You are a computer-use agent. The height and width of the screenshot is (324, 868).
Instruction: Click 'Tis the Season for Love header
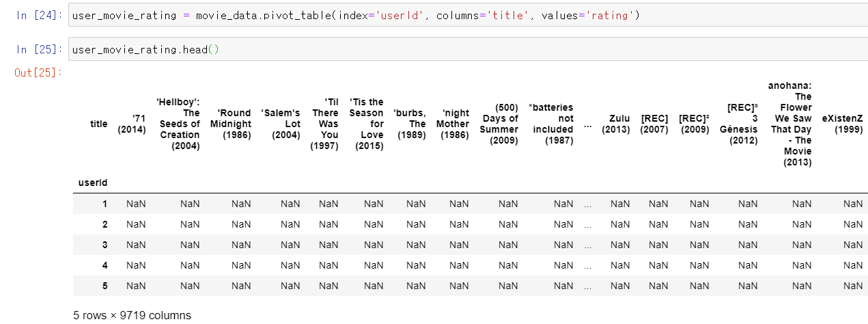(366, 124)
